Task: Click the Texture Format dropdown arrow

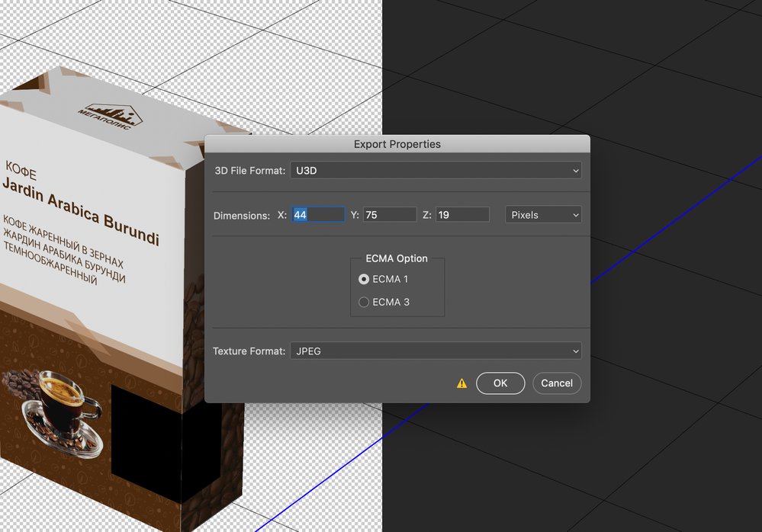Action: (x=577, y=351)
